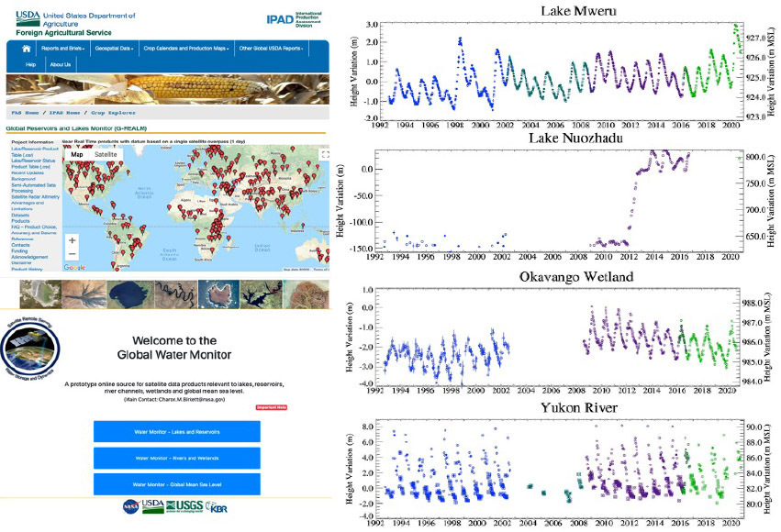Open the home icon in blue navigation bar
Screen dimensions: 781x532
27,49
